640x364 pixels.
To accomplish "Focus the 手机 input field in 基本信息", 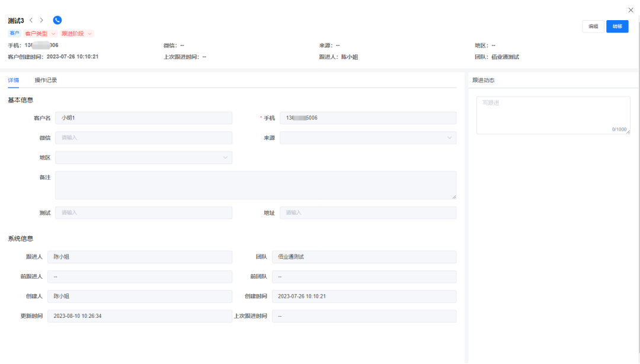I will pyautogui.click(x=368, y=118).
